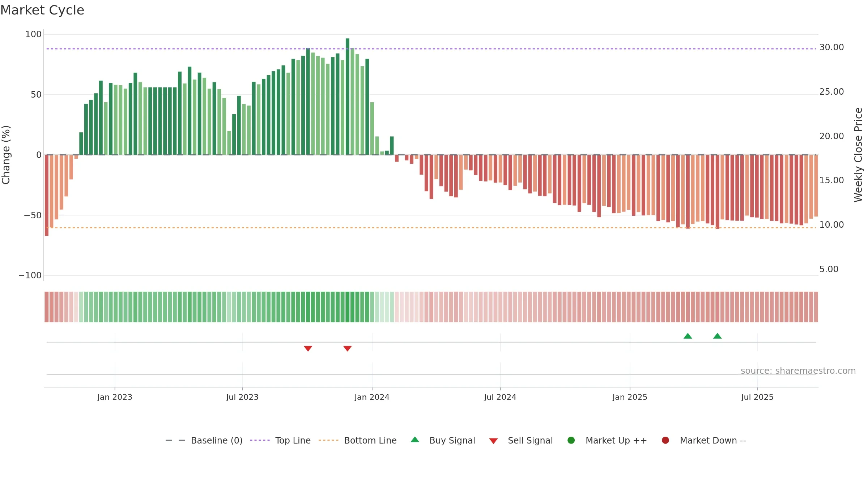868x488 pixels.
Task: Select the second green buy signal marker on chart
Action: click(718, 336)
